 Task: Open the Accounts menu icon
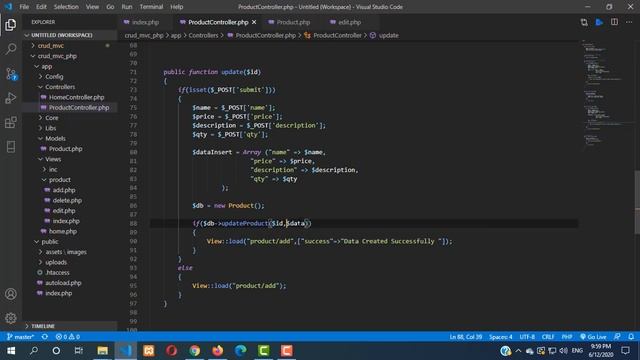[x=11, y=294]
